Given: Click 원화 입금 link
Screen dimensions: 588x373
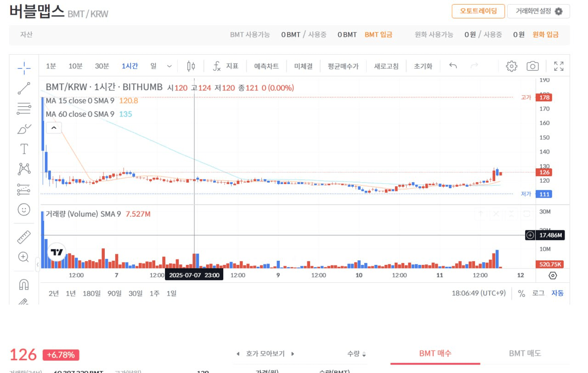Looking at the screenshot, I should (x=546, y=34).
